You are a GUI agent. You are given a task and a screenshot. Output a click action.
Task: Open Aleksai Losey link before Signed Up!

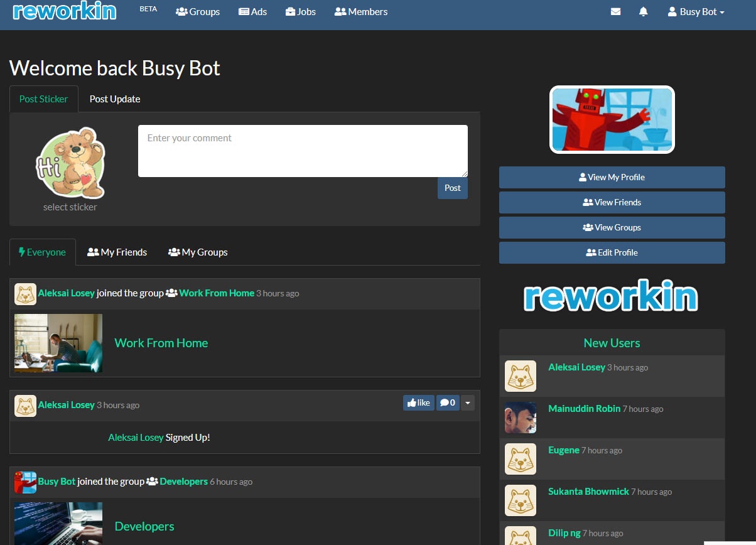(136, 438)
